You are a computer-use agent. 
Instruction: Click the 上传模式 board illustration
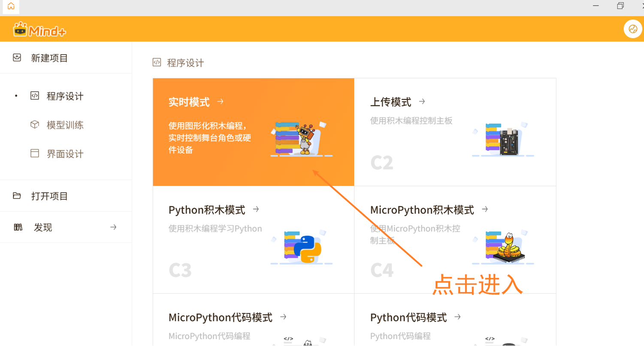pos(504,140)
